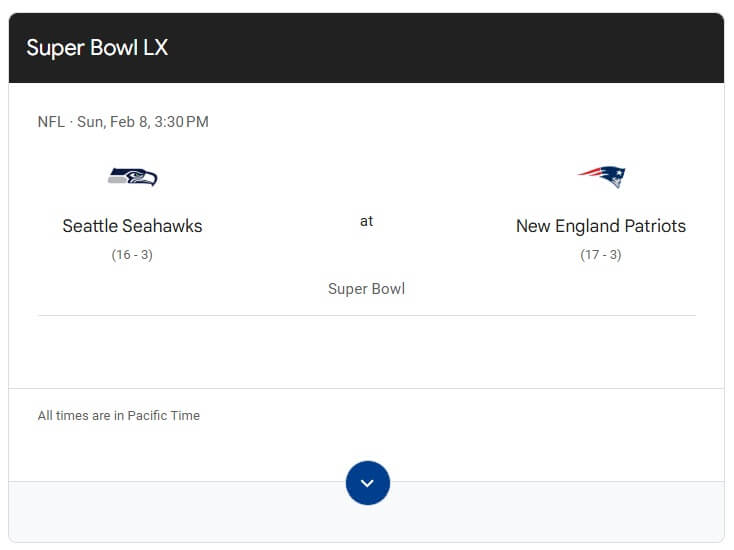734x550 pixels.
Task: Click the "at" text between teams
Action: 367,221
